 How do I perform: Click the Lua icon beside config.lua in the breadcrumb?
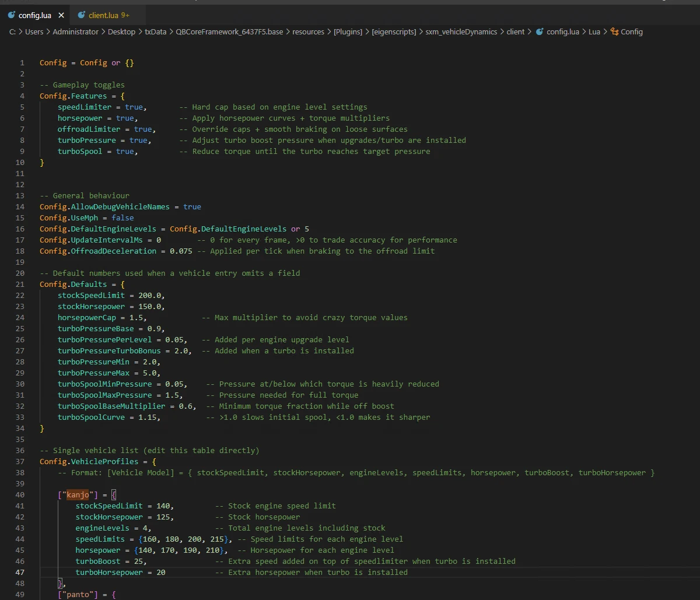tap(540, 32)
